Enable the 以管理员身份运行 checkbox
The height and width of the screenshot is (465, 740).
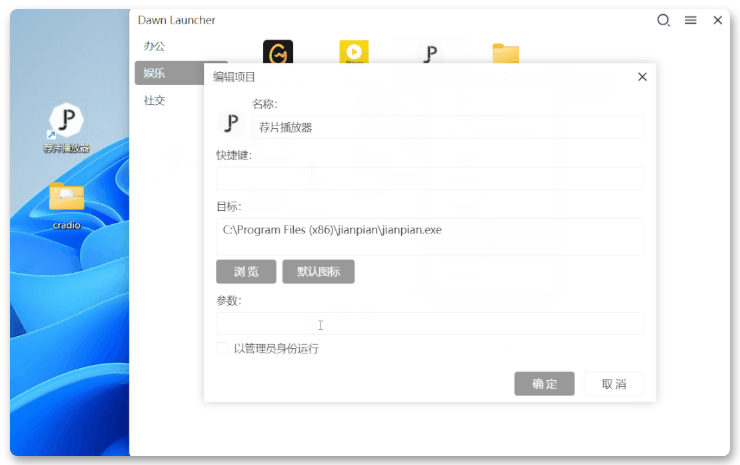coord(222,349)
